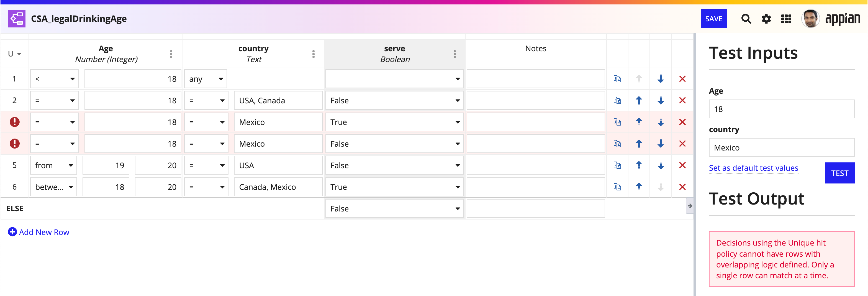Screen dimensions: 868x296
Task: Duplicate the USA, Canada row
Action: tap(617, 100)
